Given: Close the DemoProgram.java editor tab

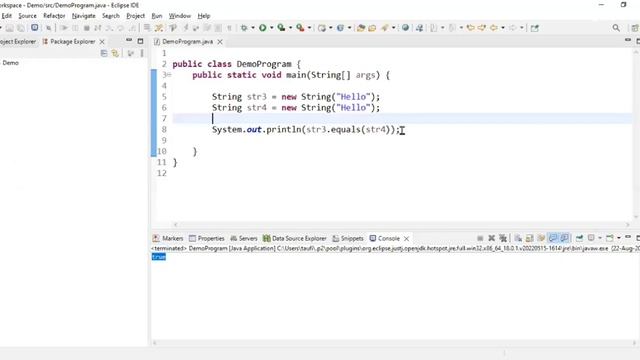Looking at the screenshot, I should (x=220, y=42).
